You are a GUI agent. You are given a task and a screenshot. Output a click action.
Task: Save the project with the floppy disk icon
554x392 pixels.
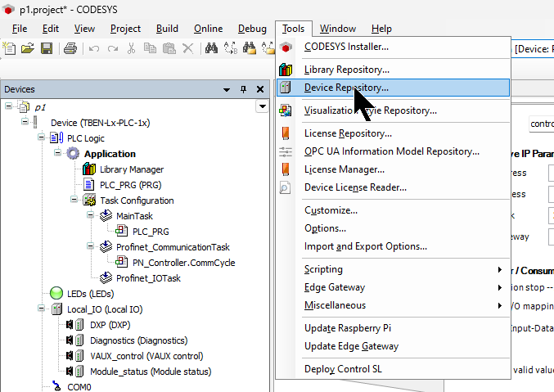coord(47,48)
